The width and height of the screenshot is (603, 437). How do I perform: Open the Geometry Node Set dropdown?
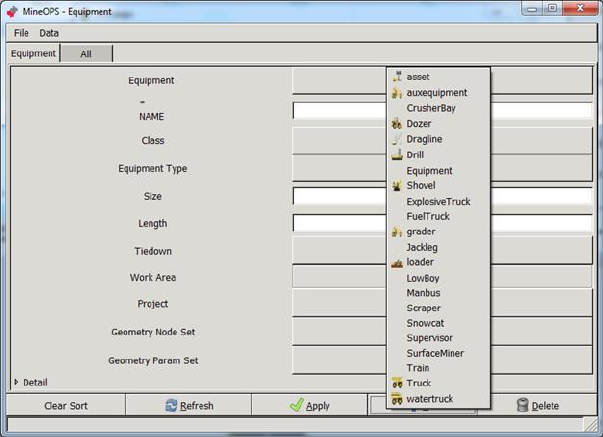[442, 332]
